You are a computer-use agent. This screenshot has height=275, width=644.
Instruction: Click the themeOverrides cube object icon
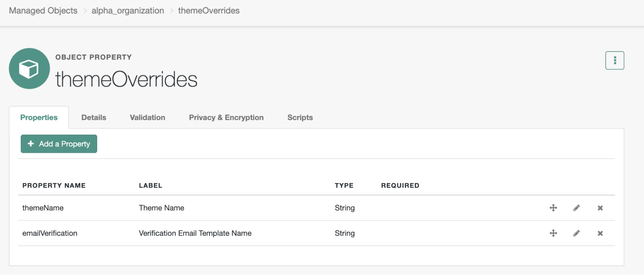pos(29,69)
